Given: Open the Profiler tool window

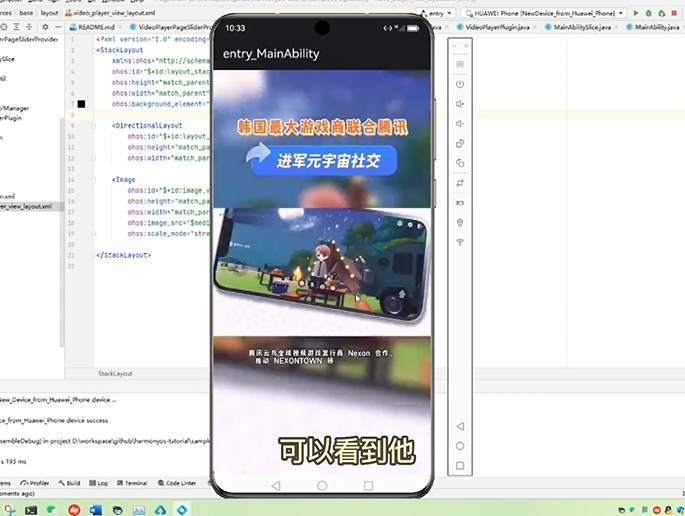Looking at the screenshot, I should coord(35,483).
